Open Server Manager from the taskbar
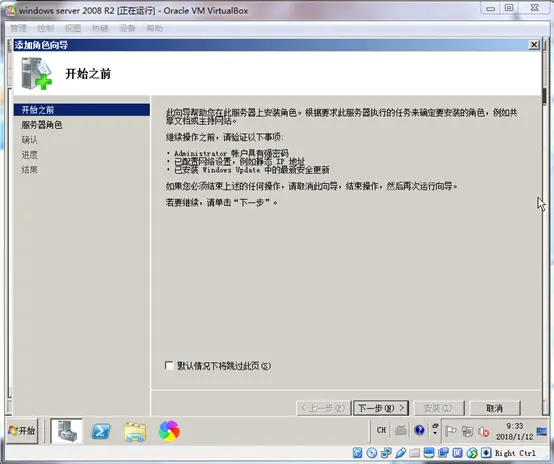This screenshot has width=554, height=464. pos(67,431)
